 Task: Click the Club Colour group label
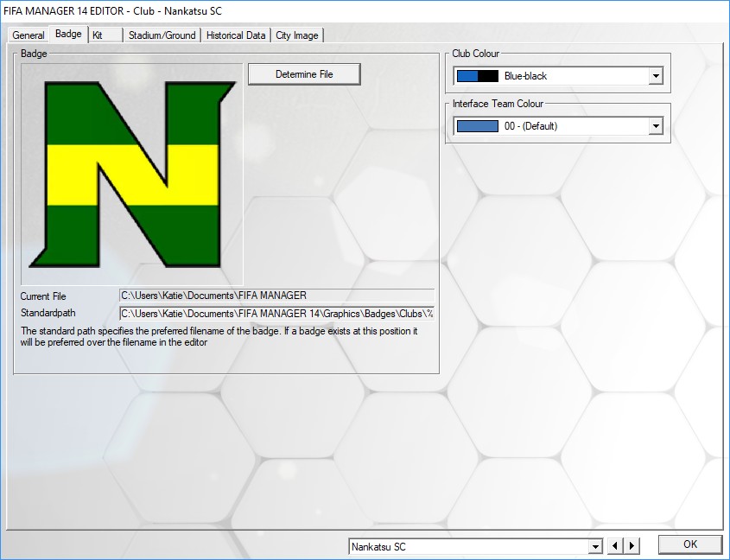[x=476, y=54]
